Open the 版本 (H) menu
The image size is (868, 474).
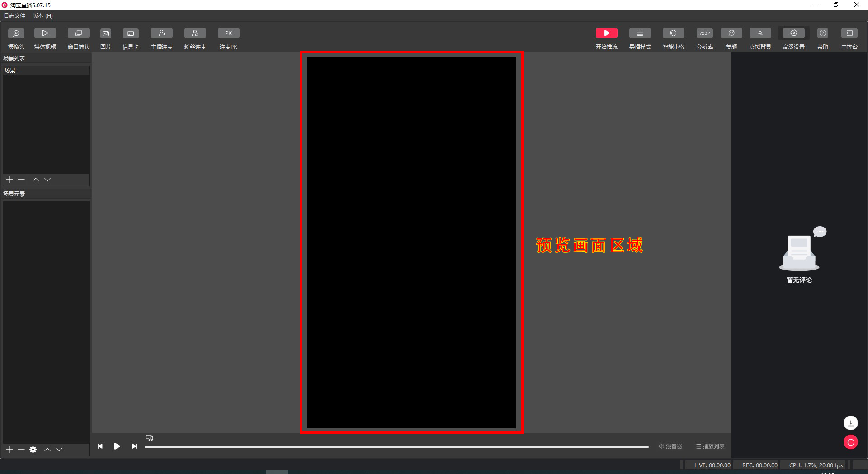(42, 16)
